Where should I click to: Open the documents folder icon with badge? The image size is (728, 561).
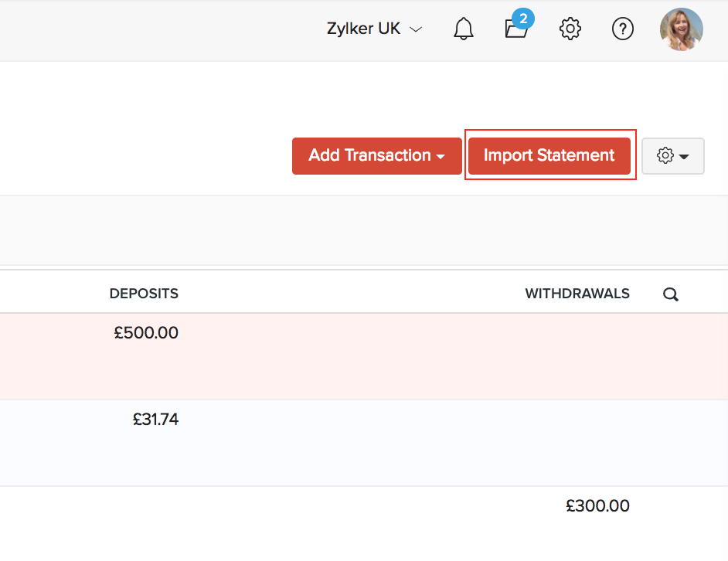[515, 29]
